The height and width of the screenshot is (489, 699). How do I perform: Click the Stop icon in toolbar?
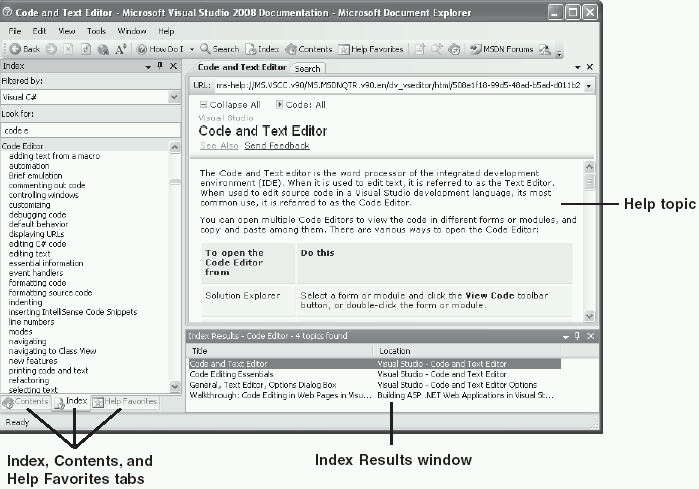[x=68, y=49]
